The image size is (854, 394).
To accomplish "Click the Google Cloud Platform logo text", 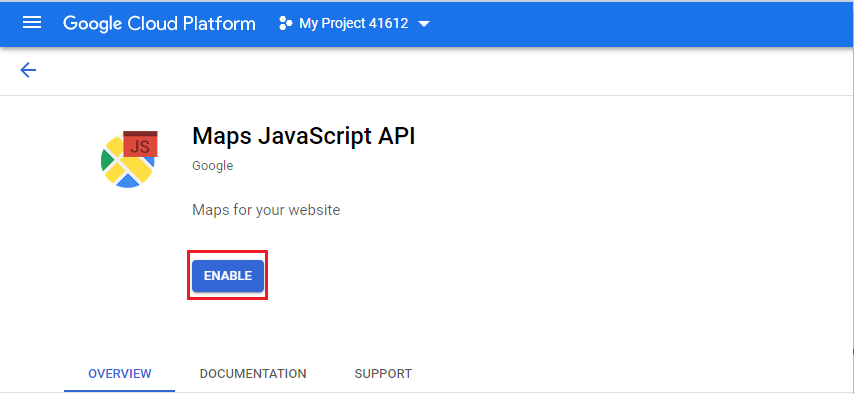I will [159, 23].
